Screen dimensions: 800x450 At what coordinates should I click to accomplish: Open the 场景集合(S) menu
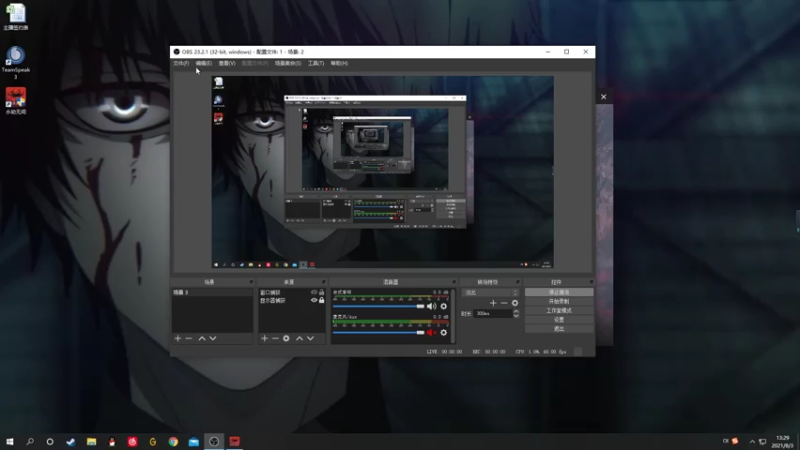point(288,63)
